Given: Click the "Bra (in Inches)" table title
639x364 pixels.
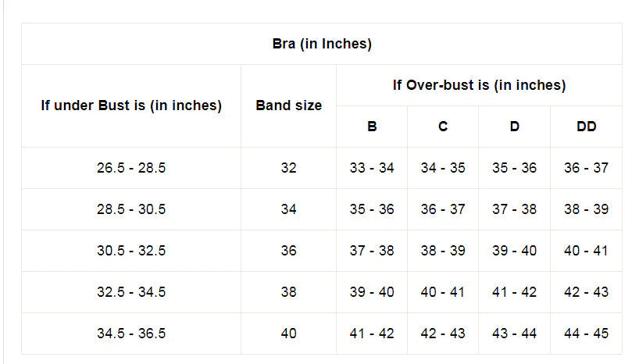Looking at the screenshot, I should 321,44.
